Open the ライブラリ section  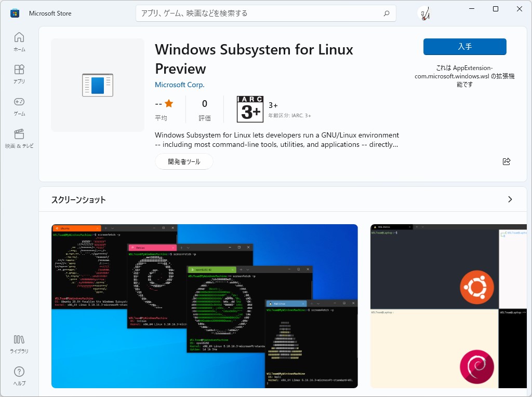tap(19, 344)
